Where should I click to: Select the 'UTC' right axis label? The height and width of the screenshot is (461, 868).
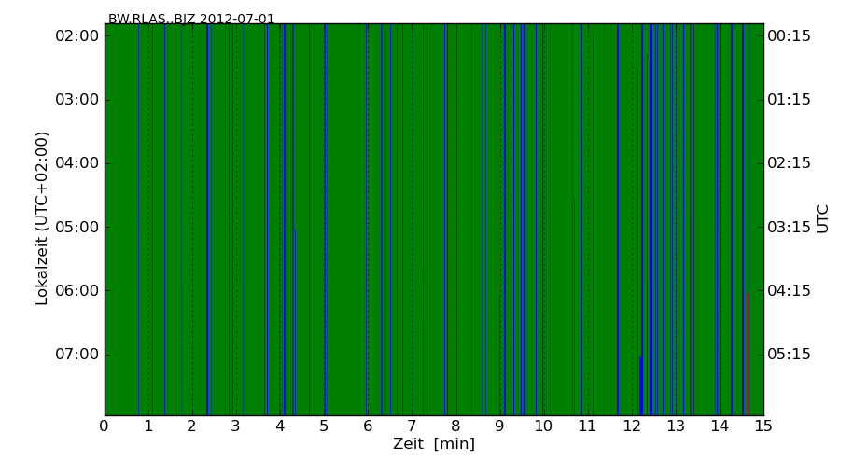tap(822, 218)
